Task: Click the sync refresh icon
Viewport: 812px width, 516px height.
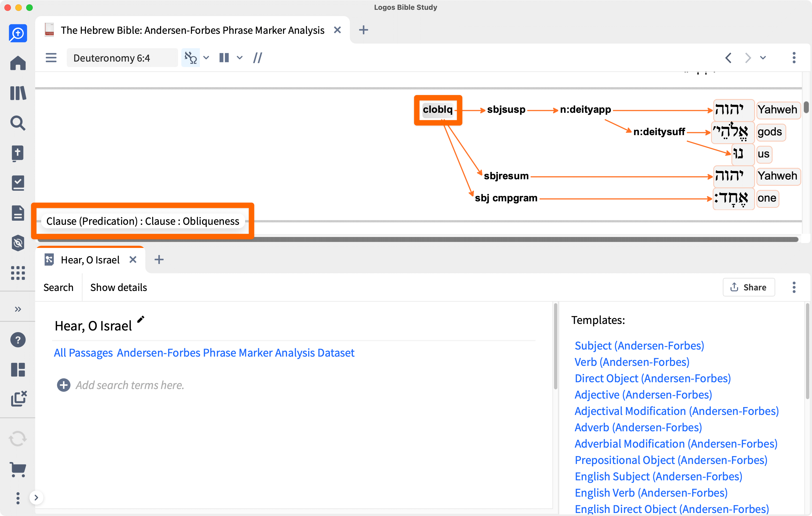Action: coord(18,439)
